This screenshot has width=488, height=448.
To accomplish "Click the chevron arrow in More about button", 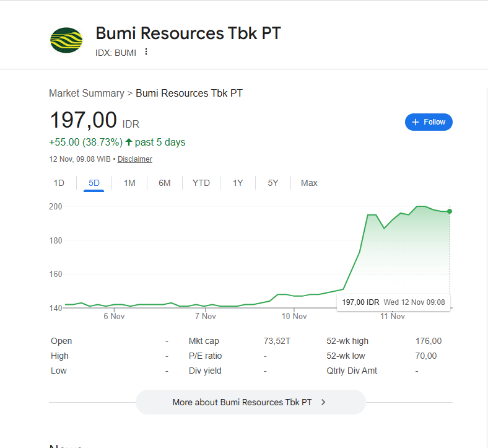I will coord(323,402).
